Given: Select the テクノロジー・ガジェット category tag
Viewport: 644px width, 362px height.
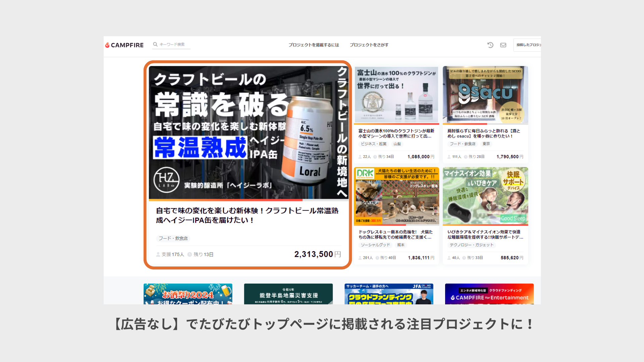Looking at the screenshot, I should [472, 245].
